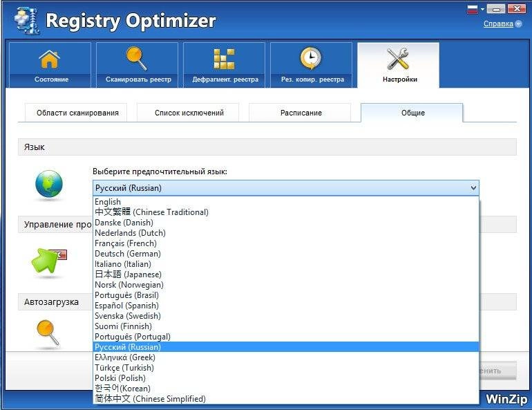The width and height of the screenshot is (532, 410).
Task: Collapse the Русский (Russian) language combo box
Action: click(285, 187)
